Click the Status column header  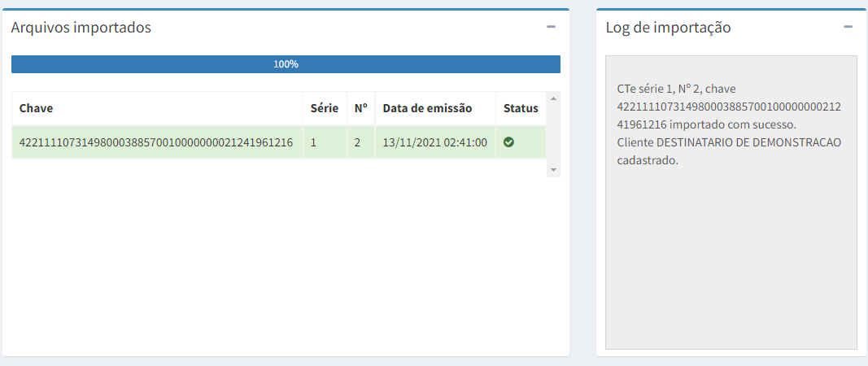tap(521, 108)
